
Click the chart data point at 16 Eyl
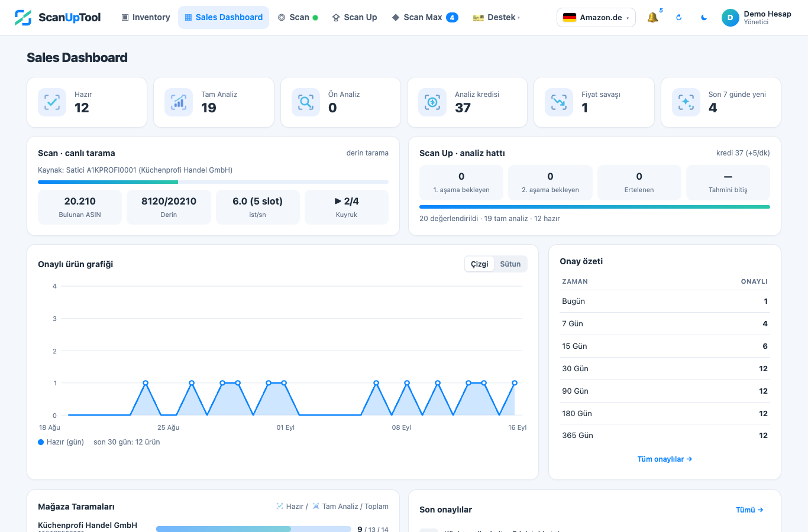(515, 383)
